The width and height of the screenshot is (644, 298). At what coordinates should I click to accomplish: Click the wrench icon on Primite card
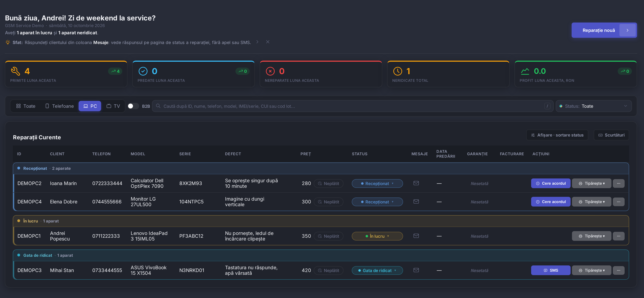point(16,71)
